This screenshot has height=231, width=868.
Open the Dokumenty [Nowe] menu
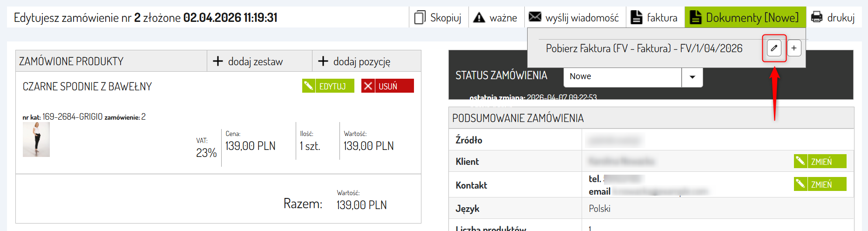[745, 18]
